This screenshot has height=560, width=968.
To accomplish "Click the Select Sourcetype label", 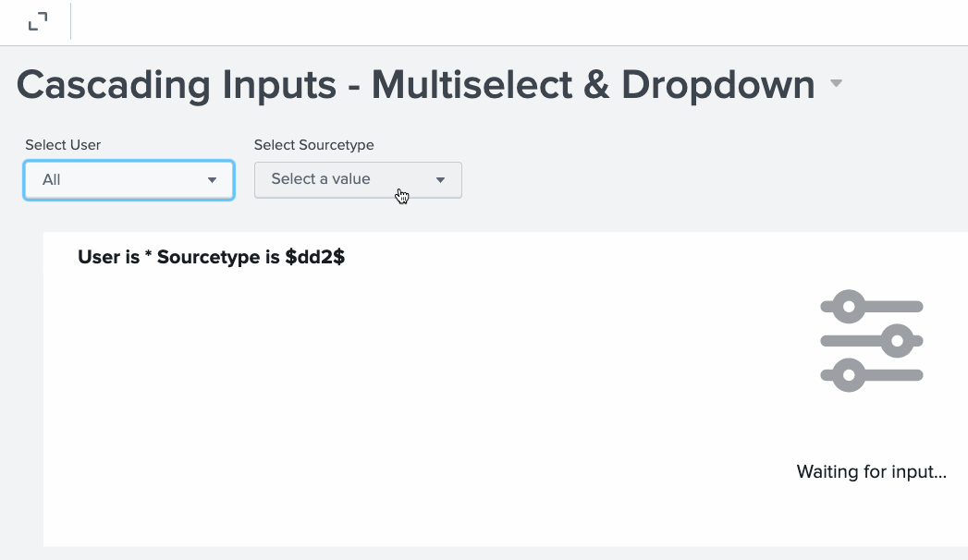I will click(313, 145).
